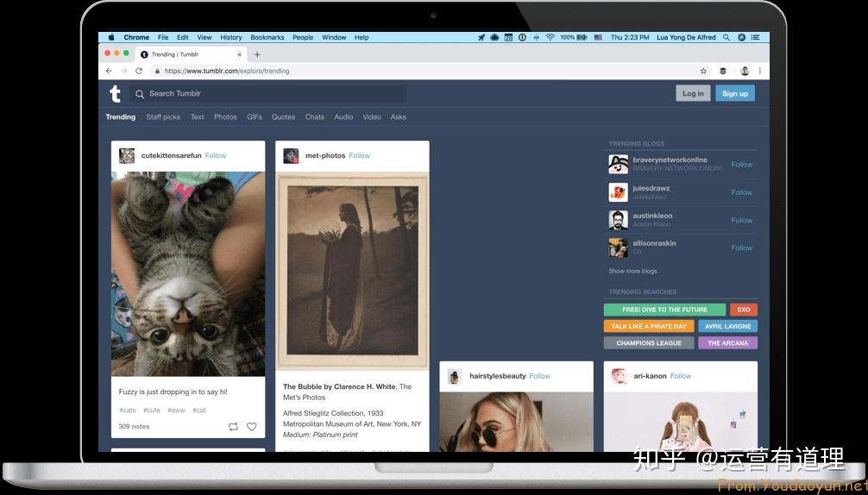
Task: Like the Fuzzy cat post with heart
Action: pos(251,426)
